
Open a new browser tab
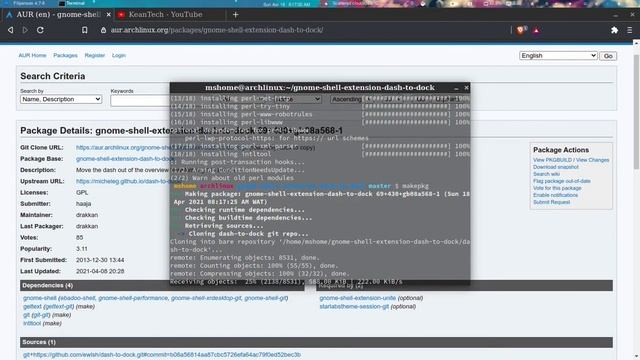[236, 15]
